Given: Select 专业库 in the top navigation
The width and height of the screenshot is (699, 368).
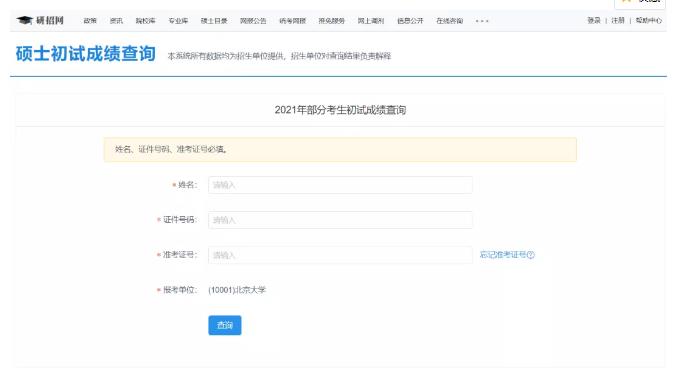Looking at the screenshot, I should [x=178, y=21].
